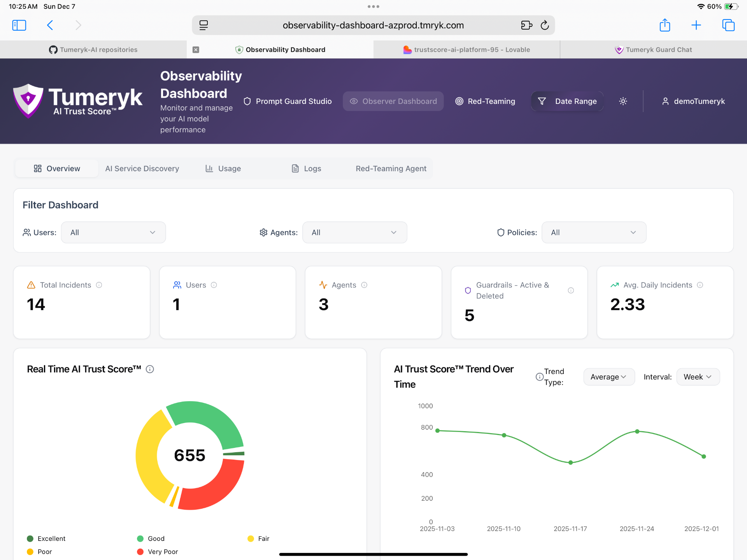
Task: Click info icon next to Users card
Action: [214, 285]
